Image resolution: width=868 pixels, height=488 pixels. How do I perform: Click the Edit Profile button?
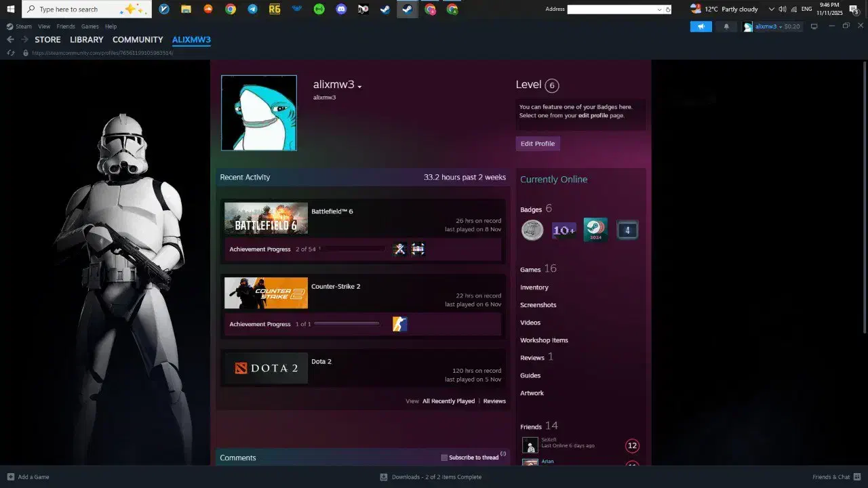point(537,144)
